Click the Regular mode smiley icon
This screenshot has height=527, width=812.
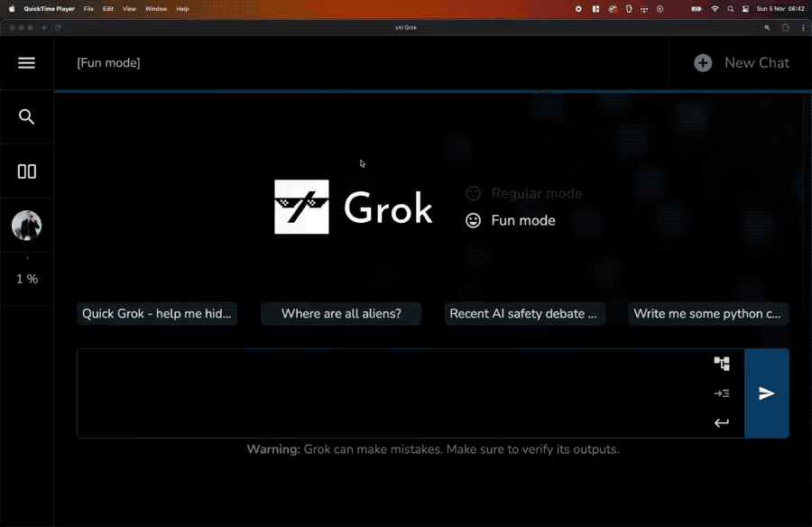coord(473,193)
